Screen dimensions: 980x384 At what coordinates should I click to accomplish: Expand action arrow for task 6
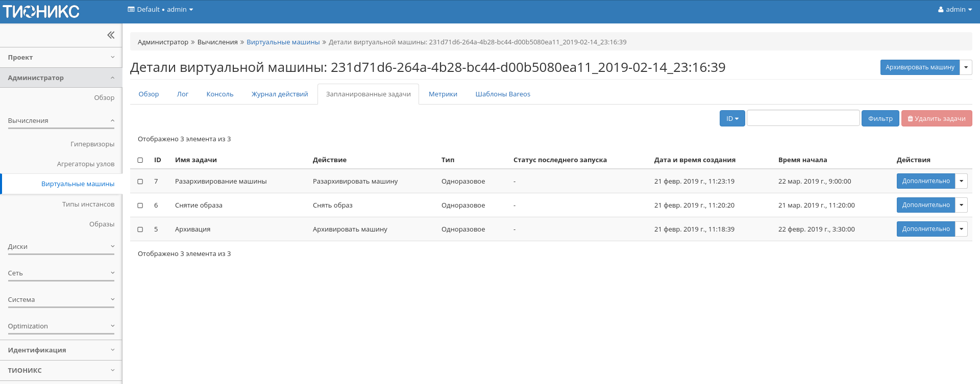(961, 205)
